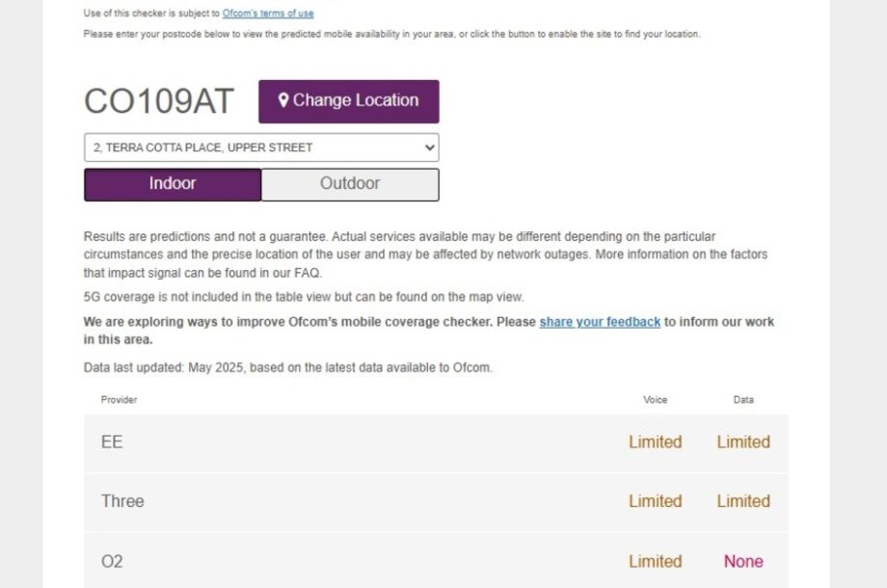Screen dimensions: 887x588
Task: Click the Three provider row
Action: coord(436,502)
